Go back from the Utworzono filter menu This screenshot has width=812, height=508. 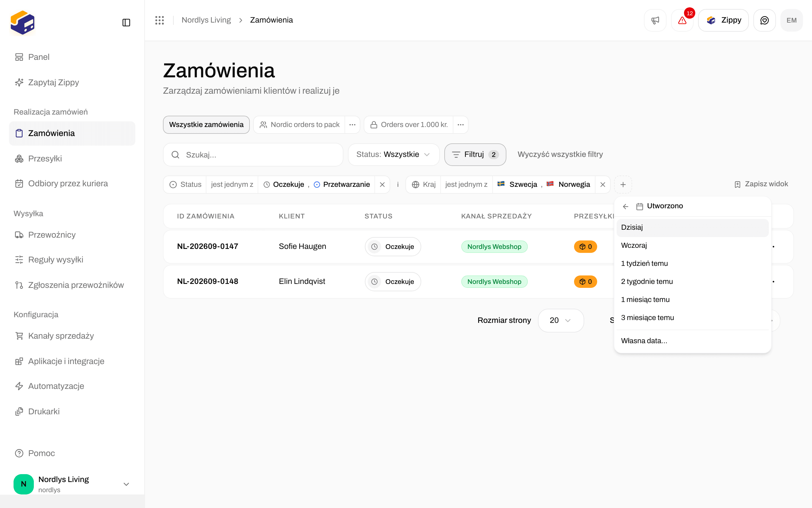(625, 206)
